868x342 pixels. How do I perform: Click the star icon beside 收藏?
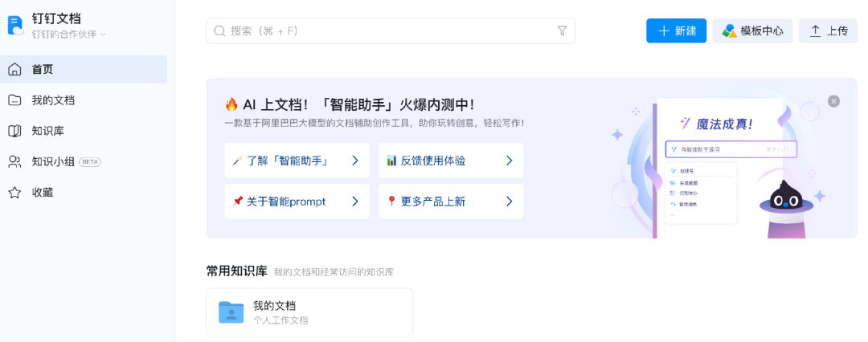click(15, 193)
